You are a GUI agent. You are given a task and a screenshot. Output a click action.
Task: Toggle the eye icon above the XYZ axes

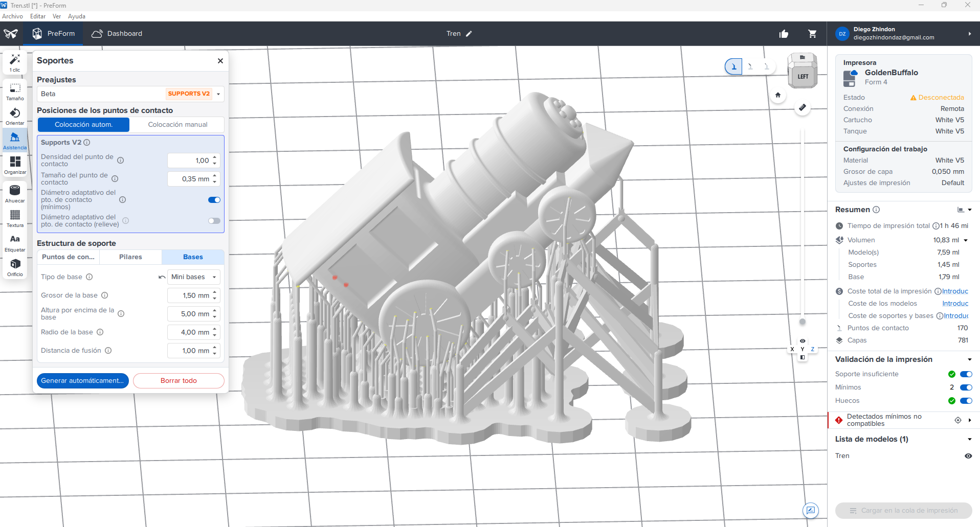tap(803, 341)
